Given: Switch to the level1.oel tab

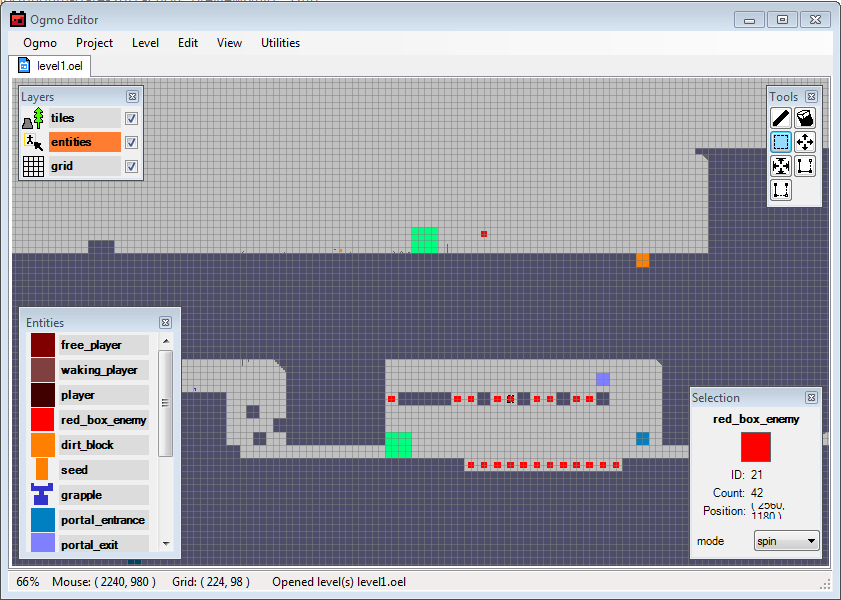Looking at the screenshot, I should point(50,66).
